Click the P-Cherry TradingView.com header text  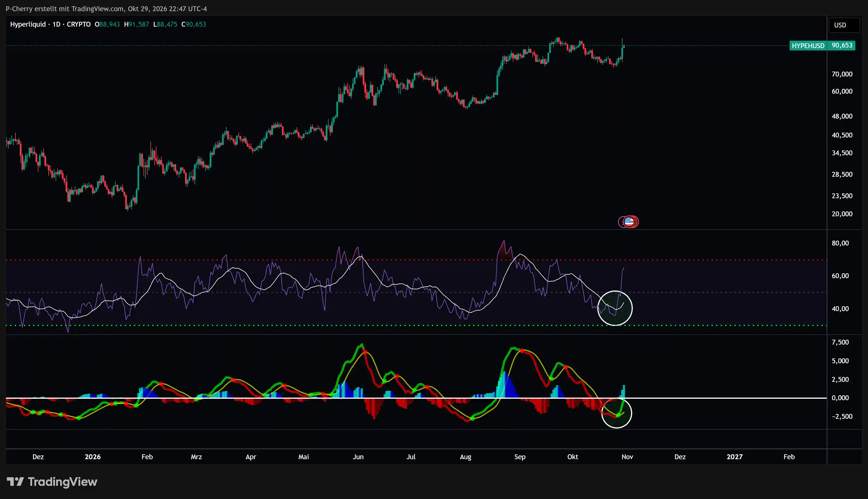point(106,9)
